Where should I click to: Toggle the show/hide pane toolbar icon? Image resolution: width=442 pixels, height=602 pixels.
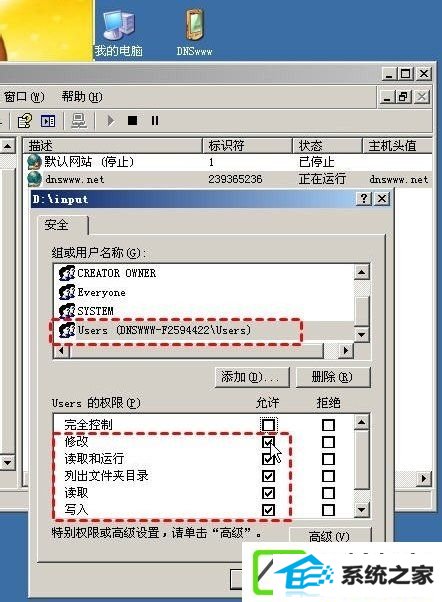pos(48,121)
